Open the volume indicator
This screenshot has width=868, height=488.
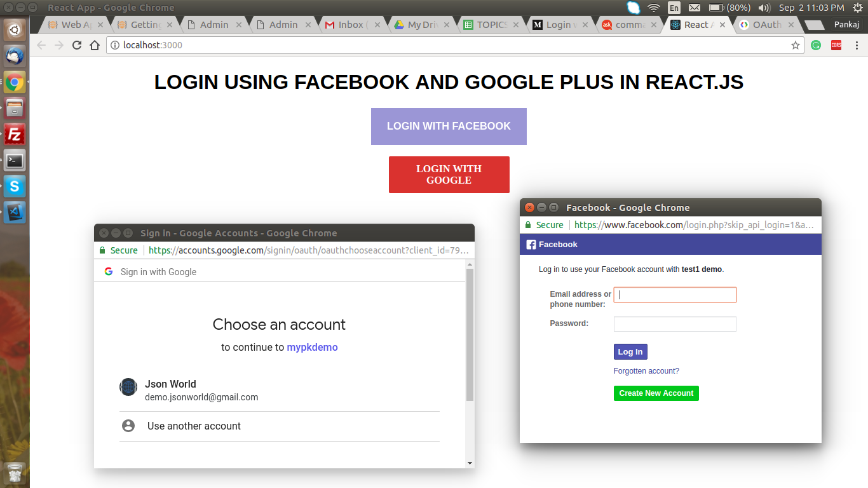pos(764,8)
